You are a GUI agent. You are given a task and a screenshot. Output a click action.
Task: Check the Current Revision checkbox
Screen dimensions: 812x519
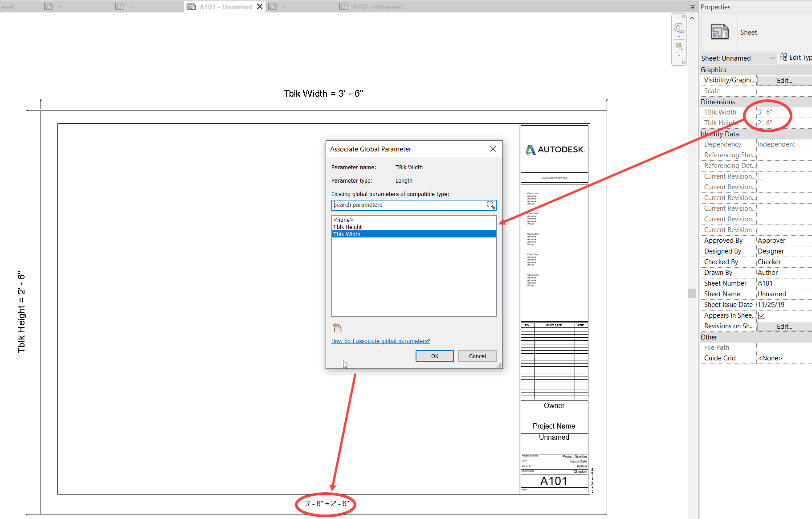(x=762, y=176)
